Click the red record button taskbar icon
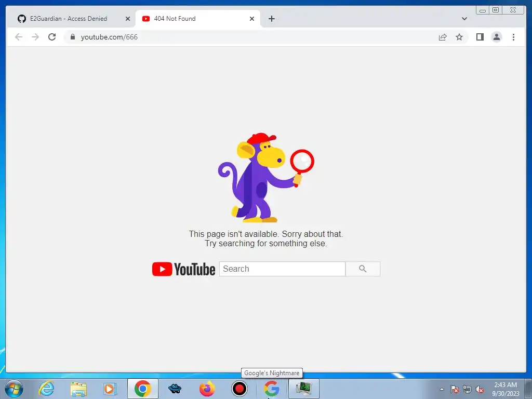This screenshot has height=399, width=532. (239, 389)
